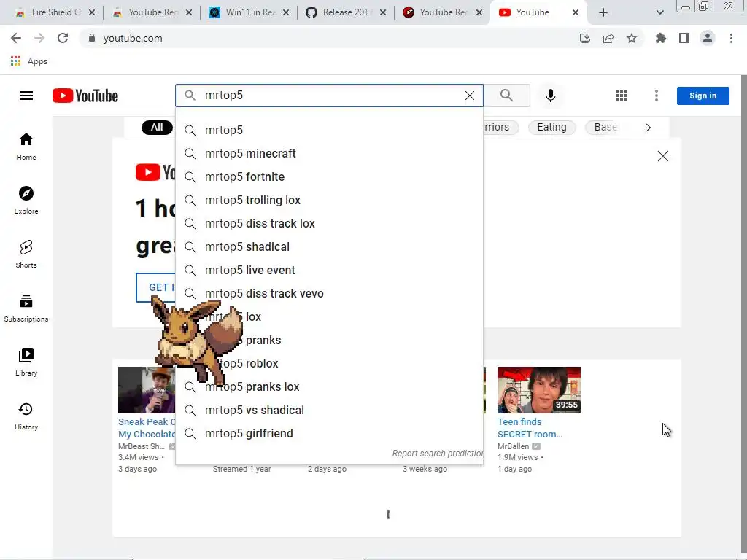Screen dimensions: 747x560
Task: Choose first plain 'mrtop5' suggestion
Action: pyautogui.click(x=329, y=130)
